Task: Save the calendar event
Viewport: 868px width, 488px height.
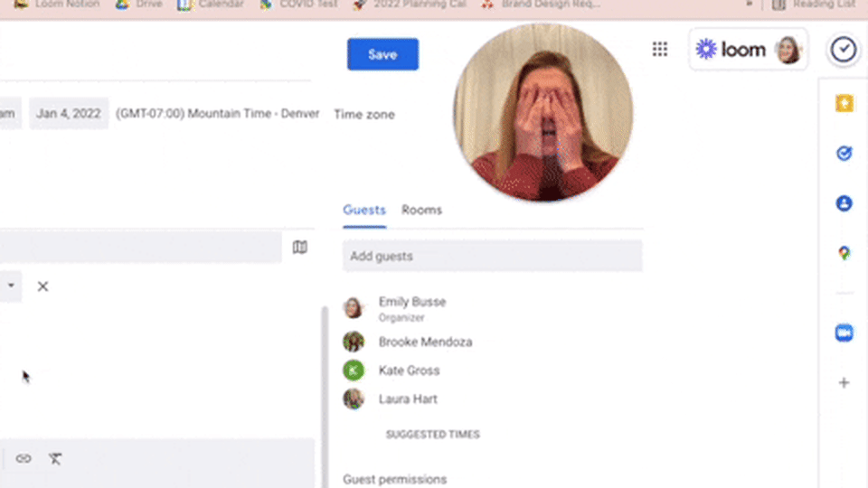Action: tap(382, 54)
